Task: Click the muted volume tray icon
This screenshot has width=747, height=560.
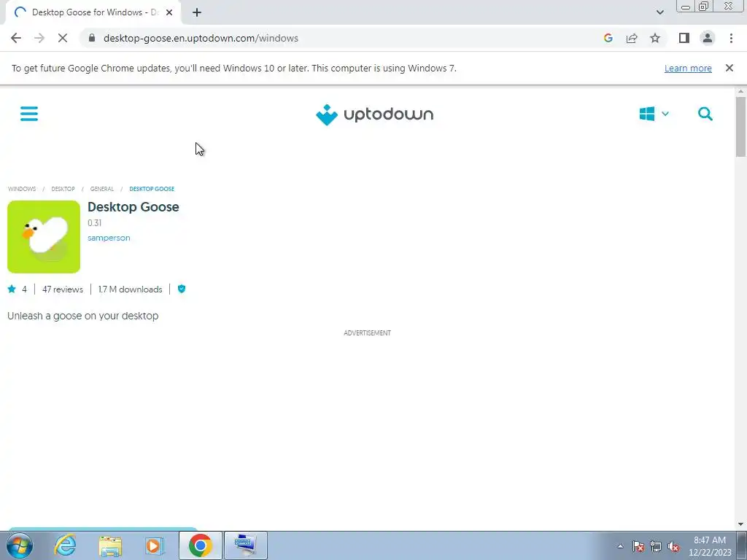Action: 673,546
